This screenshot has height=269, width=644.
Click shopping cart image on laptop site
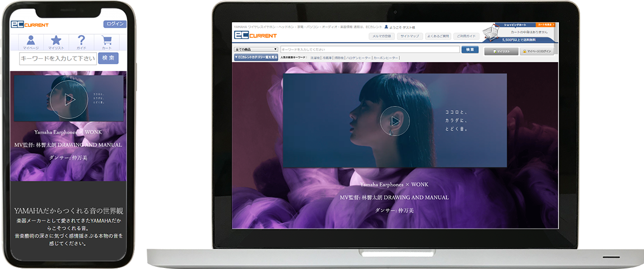pos(491,33)
